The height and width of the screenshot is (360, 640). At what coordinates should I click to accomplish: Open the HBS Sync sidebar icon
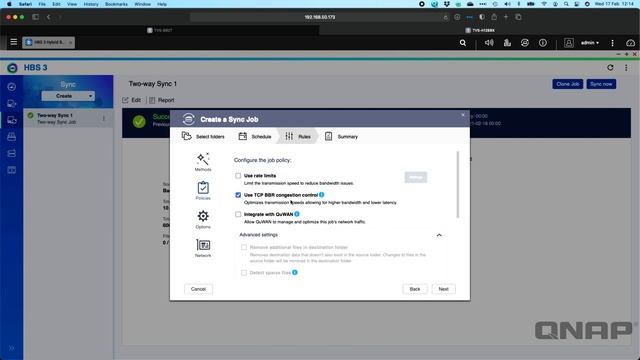(x=11, y=120)
